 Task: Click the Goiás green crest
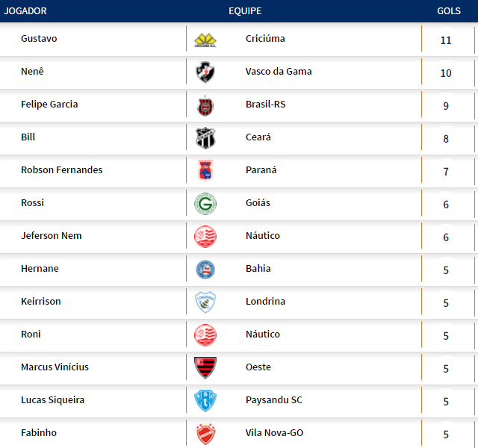point(205,204)
